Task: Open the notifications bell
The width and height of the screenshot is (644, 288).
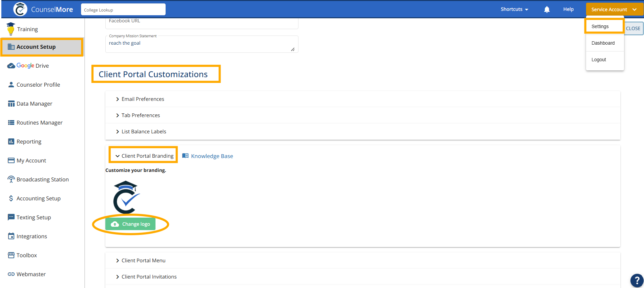Action: (547, 9)
